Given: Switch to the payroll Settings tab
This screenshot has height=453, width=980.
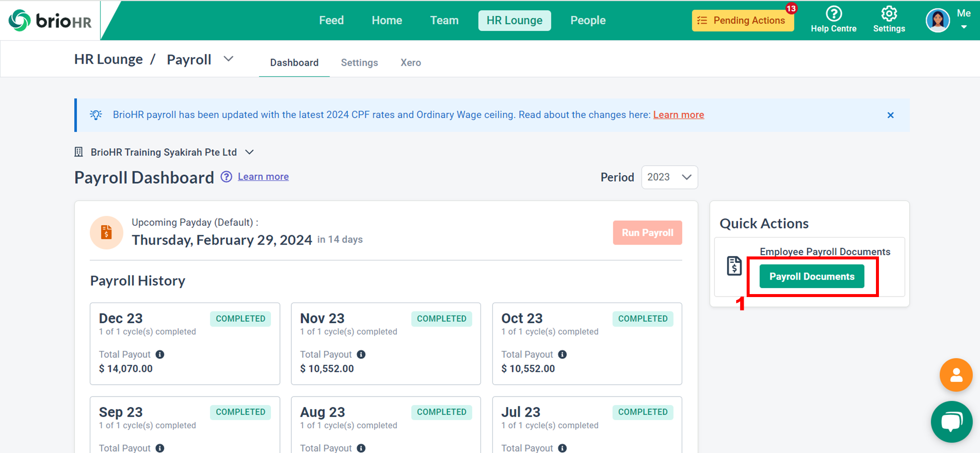Looking at the screenshot, I should [359, 63].
